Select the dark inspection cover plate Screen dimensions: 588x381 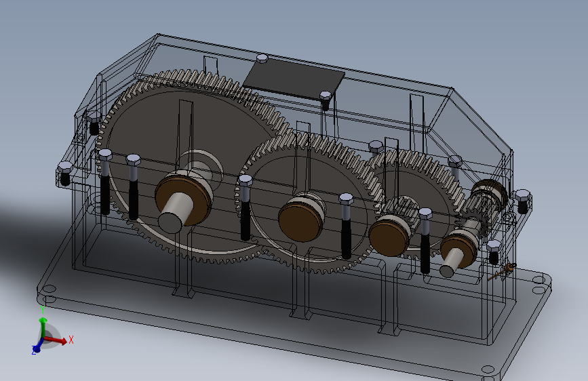tap(294, 79)
